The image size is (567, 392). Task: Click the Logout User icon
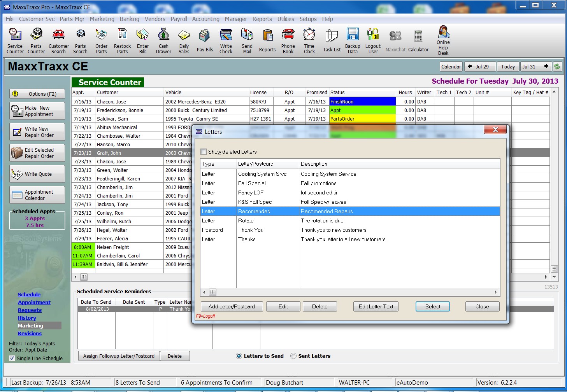click(x=373, y=41)
